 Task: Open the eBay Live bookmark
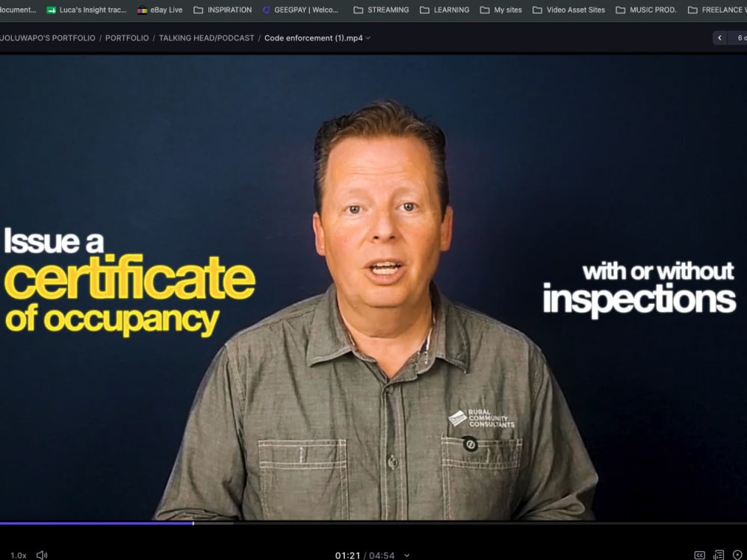click(x=160, y=10)
